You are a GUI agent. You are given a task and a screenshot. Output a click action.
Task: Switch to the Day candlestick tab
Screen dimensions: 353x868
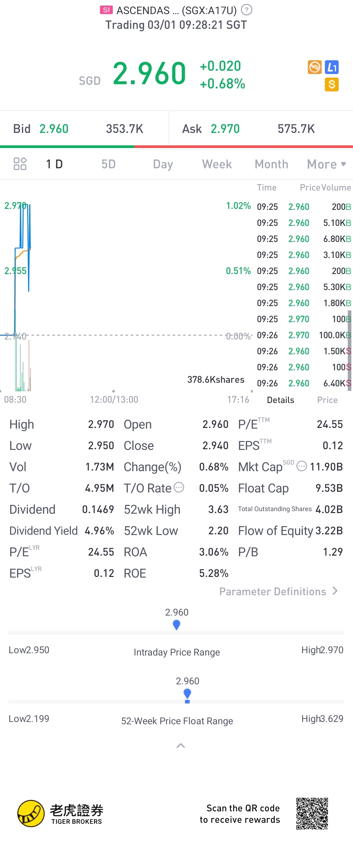(163, 164)
